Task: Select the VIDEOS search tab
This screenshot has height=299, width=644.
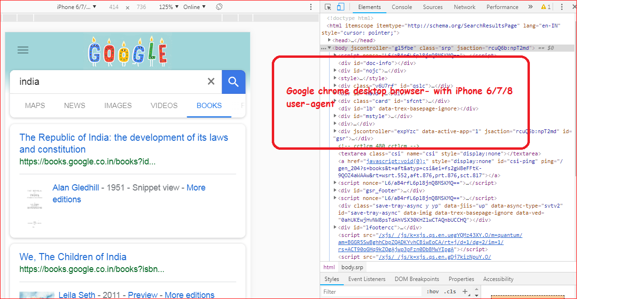Action: (164, 106)
